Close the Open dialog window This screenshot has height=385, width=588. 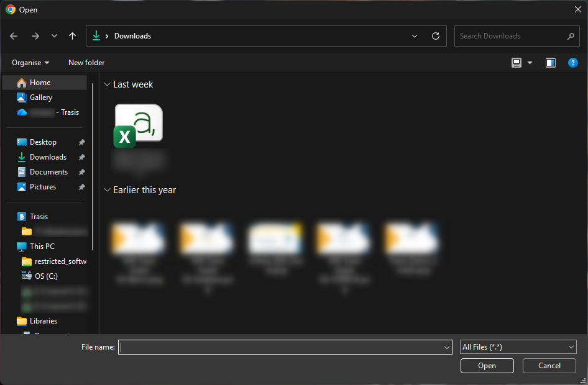[x=578, y=9]
